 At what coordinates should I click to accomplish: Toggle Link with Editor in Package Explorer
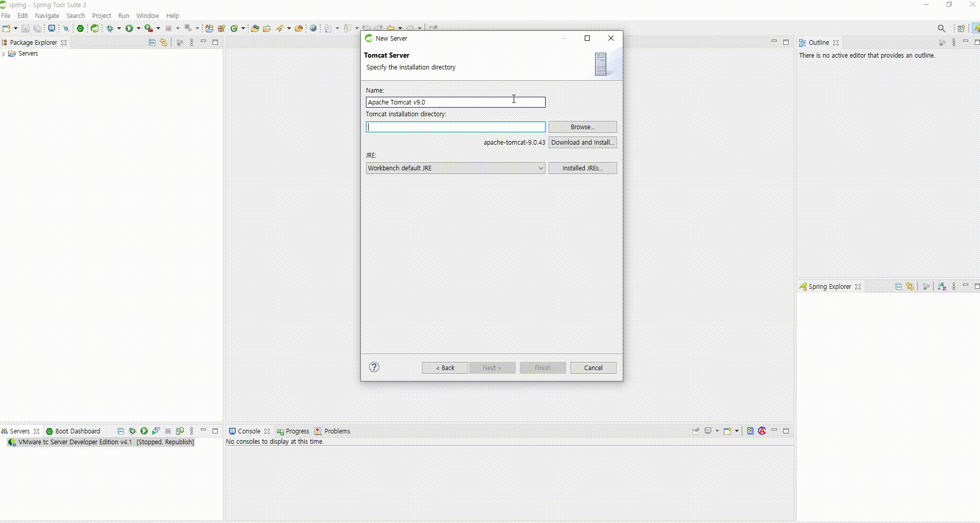point(164,43)
